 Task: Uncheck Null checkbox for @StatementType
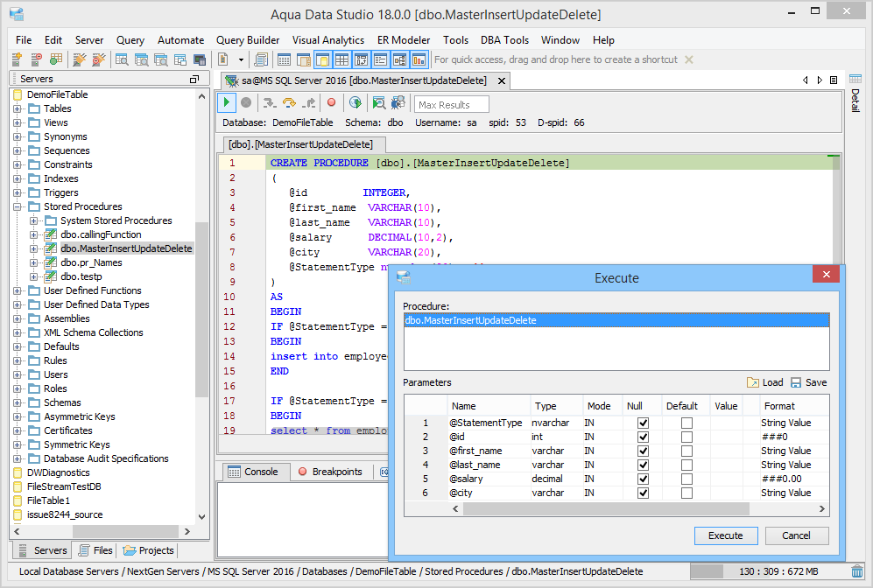point(644,423)
